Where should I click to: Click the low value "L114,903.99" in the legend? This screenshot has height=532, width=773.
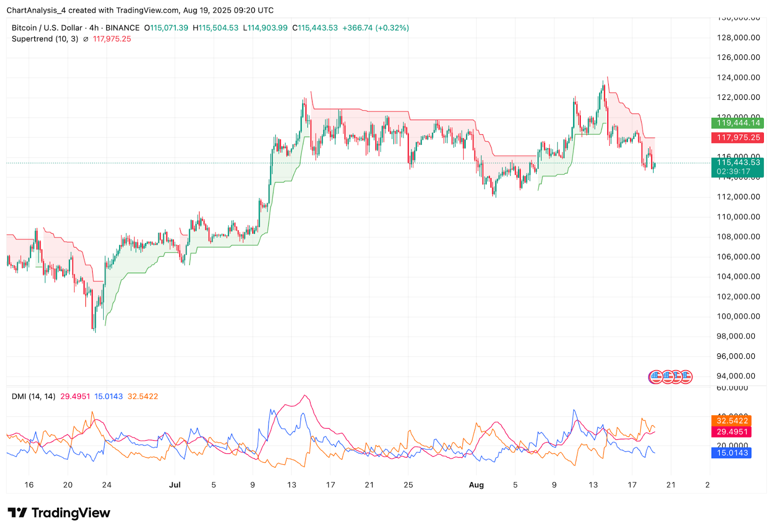pyautogui.click(x=265, y=28)
